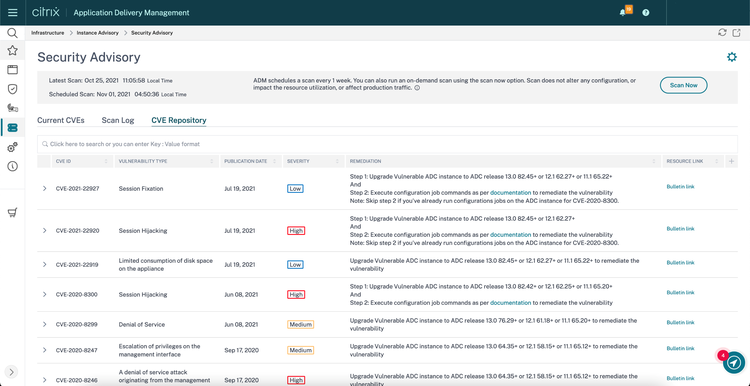Sort by CVE ID column

pos(82,162)
